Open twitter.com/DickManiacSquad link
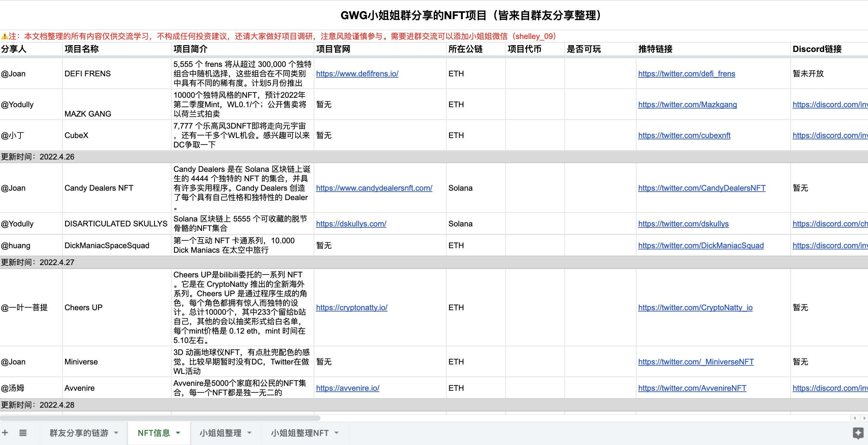The image size is (868, 445). (701, 246)
